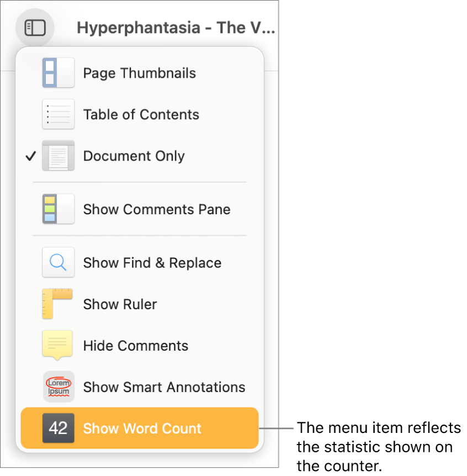Click the Show Comments Pane icon
This screenshot has height=476, width=467.
pos(58,209)
